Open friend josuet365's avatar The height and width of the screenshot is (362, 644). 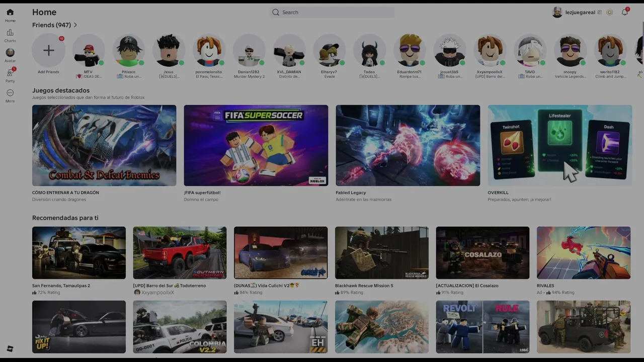(450, 50)
